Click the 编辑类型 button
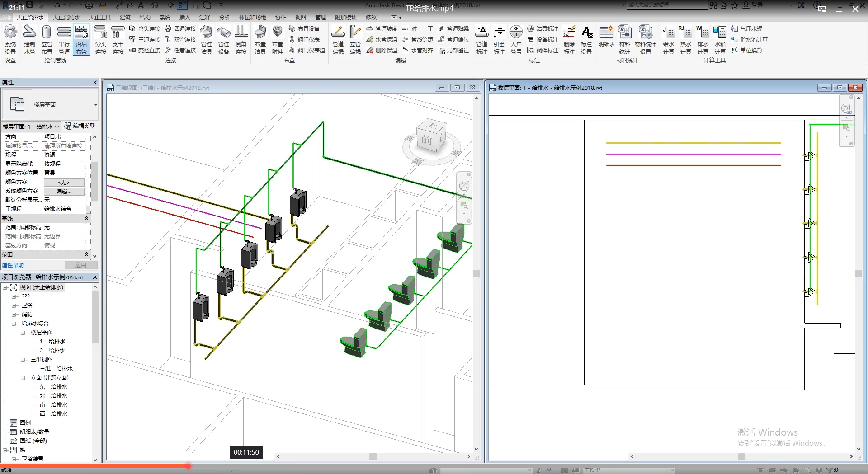 click(80, 126)
